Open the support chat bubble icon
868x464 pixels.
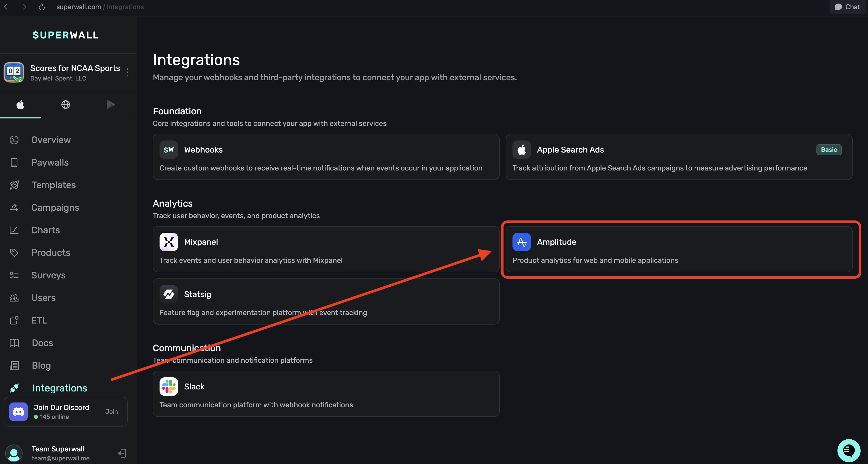pos(849,450)
